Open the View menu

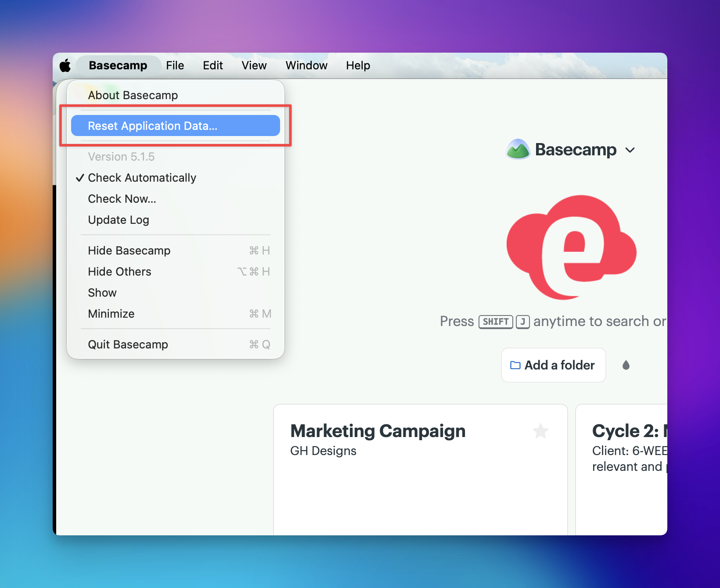tap(254, 65)
